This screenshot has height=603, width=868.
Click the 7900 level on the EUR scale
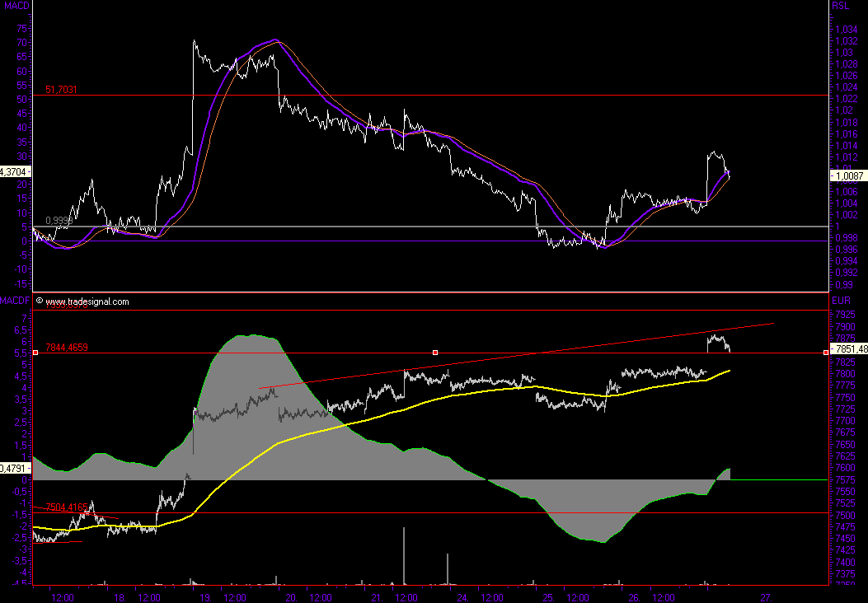pyautogui.click(x=844, y=326)
